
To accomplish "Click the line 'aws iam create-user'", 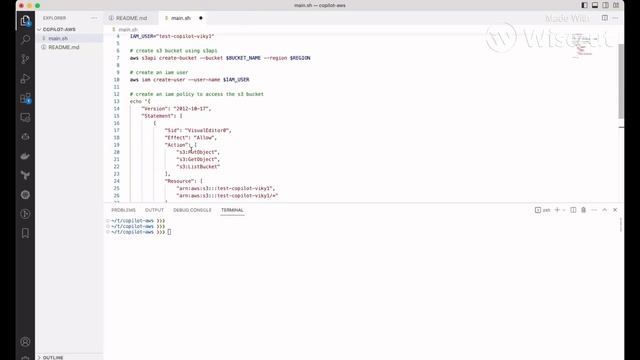I will click(x=189, y=80).
